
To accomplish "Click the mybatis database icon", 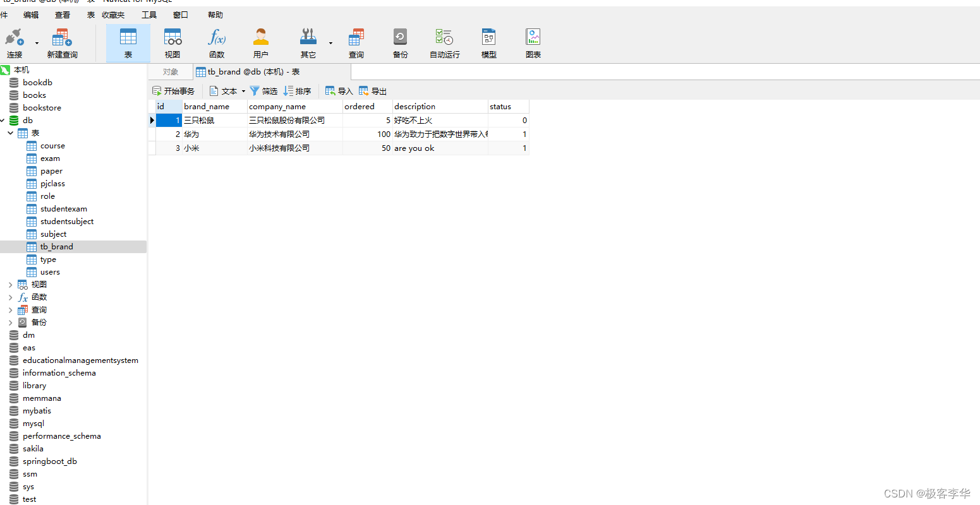I will [14, 411].
